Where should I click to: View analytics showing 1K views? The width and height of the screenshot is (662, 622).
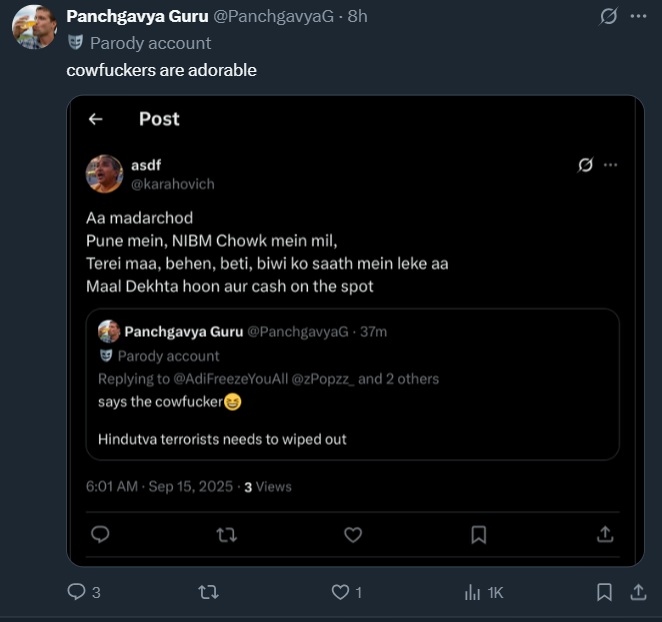click(x=471, y=593)
